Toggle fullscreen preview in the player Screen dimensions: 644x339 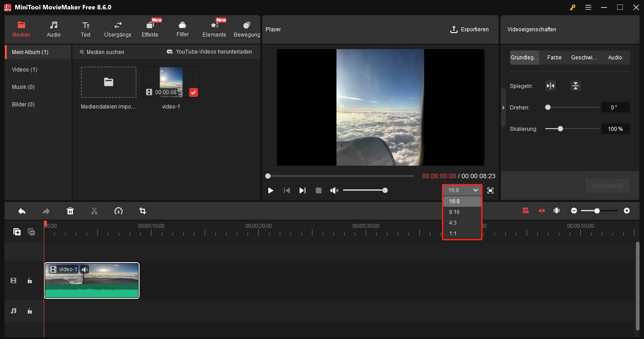click(x=490, y=190)
